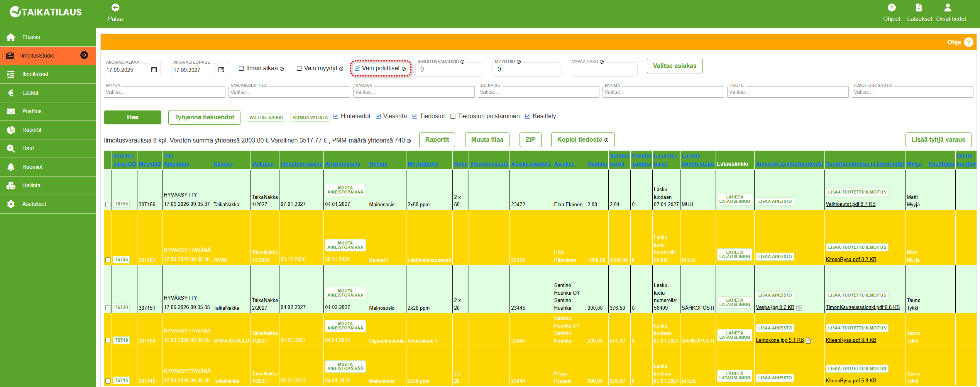Click the Valitse asiakas button
Image resolution: width=980 pixels, height=387 pixels.
675,66
